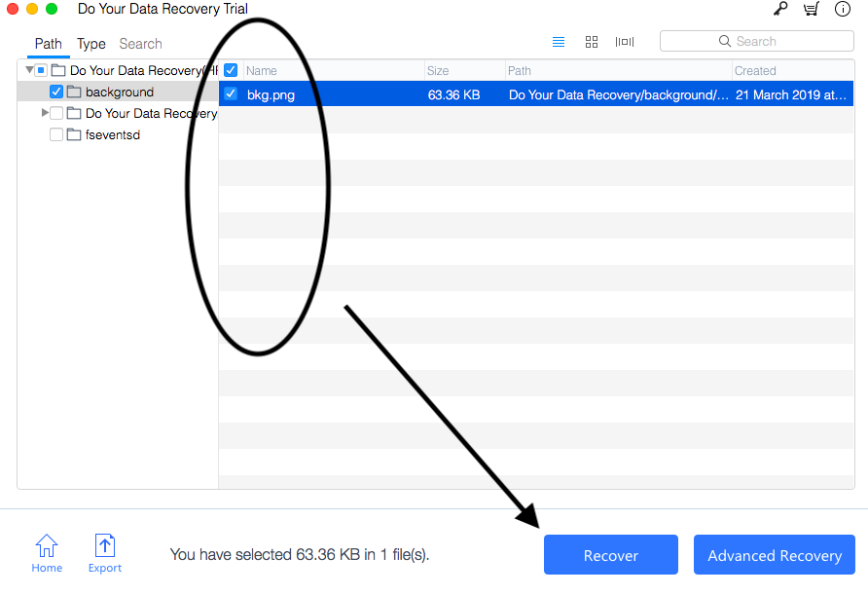Sort by Path column header
Viewport: 868px width, 595px height.
(x=618, y=70)
